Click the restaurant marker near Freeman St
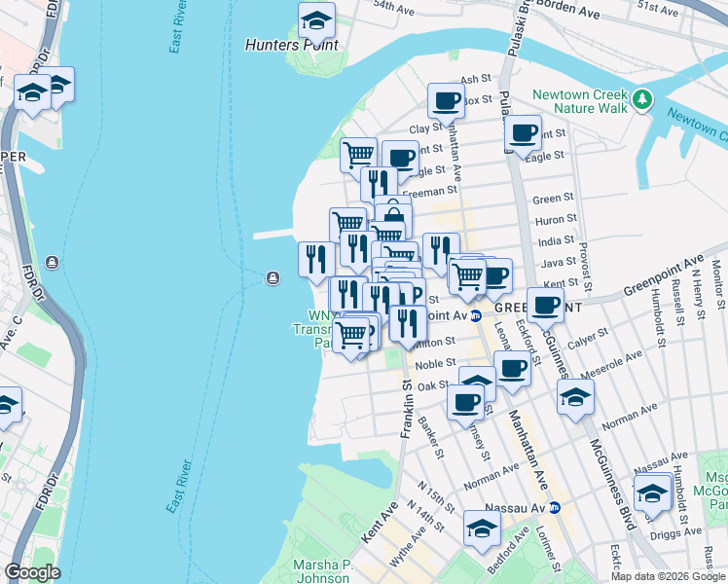This screenshot has width=728, height=584. click(x=379, y=184)
